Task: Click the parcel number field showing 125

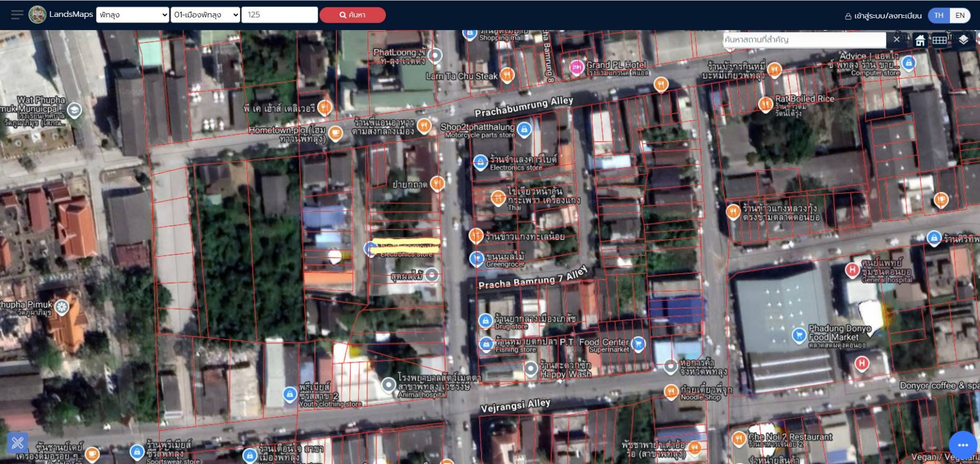Action: [279, 15]
